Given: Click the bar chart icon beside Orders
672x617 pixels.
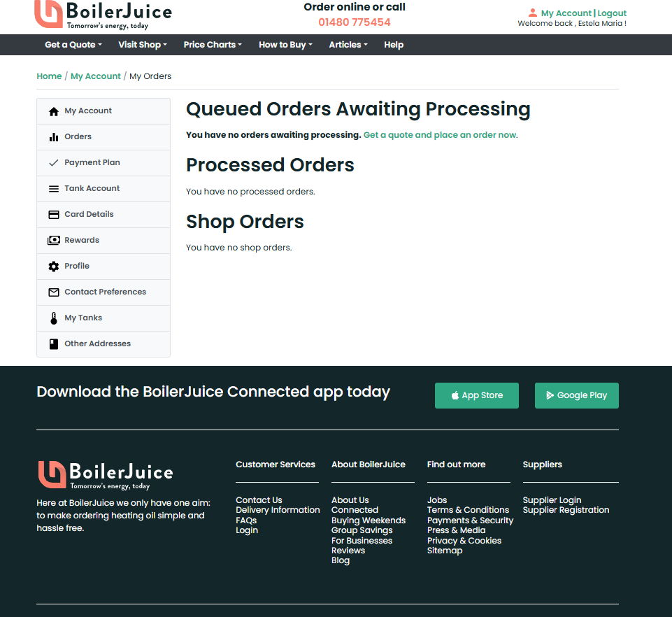Looking at the screenshot, I should (x=54, y=137).
